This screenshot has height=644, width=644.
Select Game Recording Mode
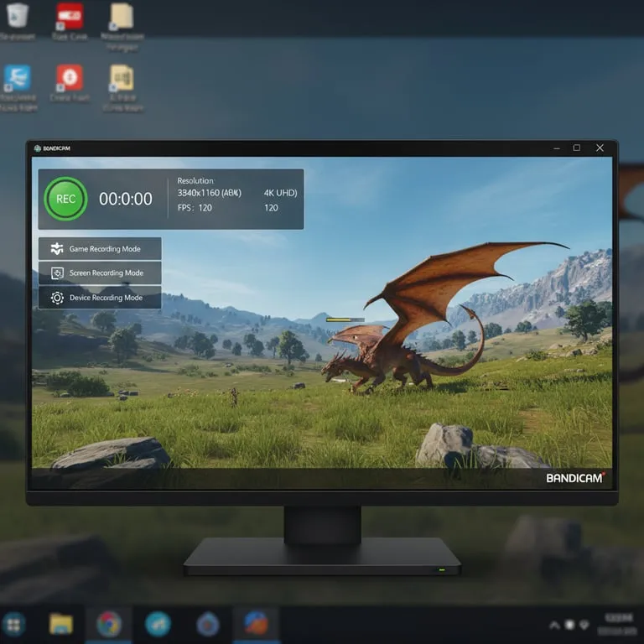tap(104, 249)
